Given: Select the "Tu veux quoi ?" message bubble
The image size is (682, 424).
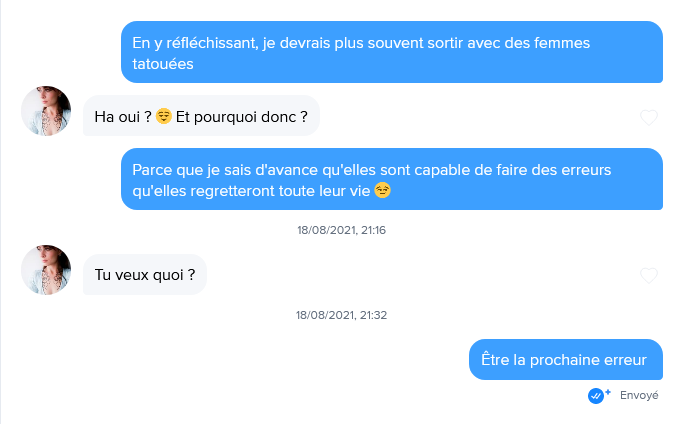Looking at the screenshot, I should coord(144,274).
